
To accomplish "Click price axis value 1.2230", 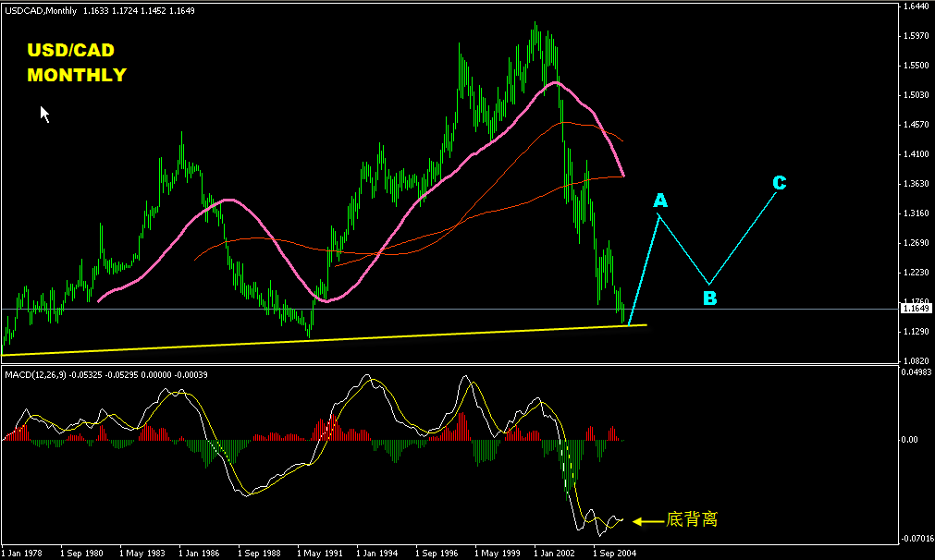I will coord(917,272).
